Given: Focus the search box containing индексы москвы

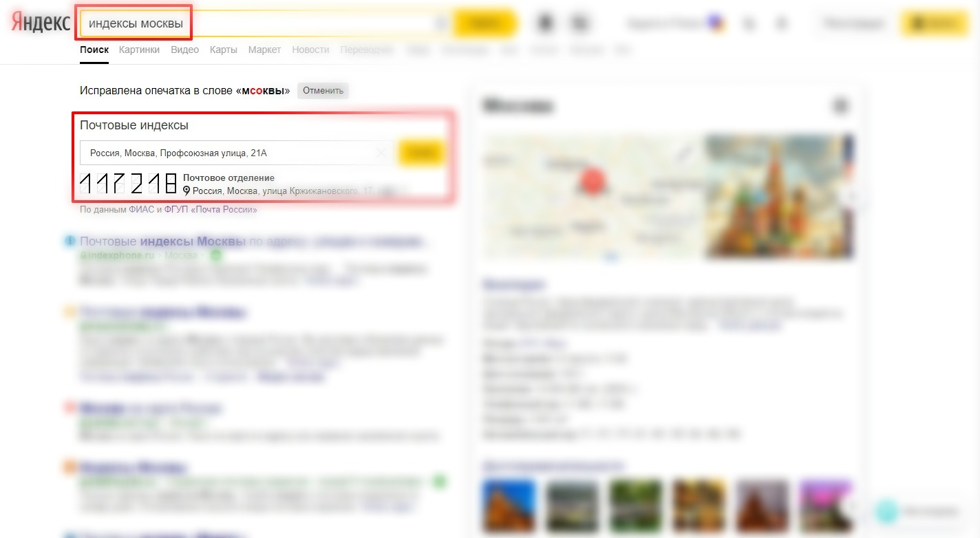Looking at the screenshot, I should pyautogui.click(x=266, y=23).
